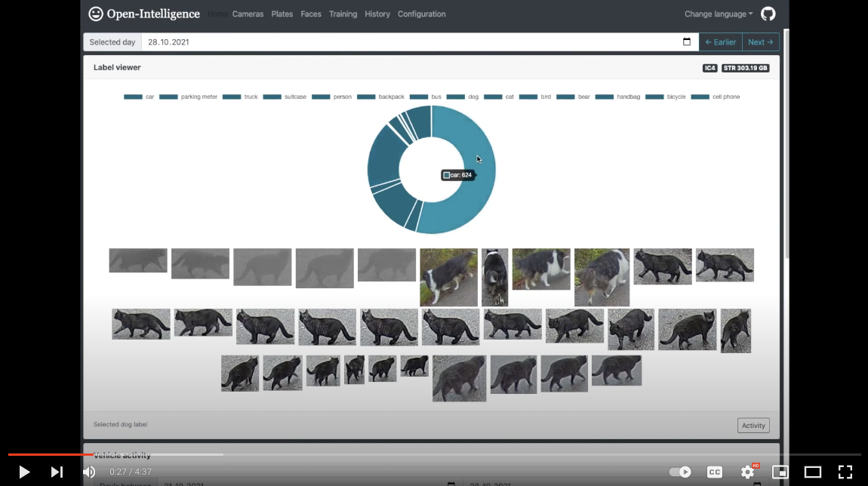Toggle the autoplay switch
The width and height of the screenshot is (868, 486).
680,472
